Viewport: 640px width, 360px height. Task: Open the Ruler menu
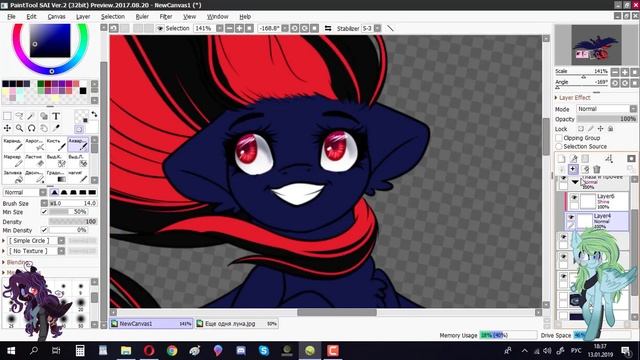pyautogui.click(x=142, y=16)
